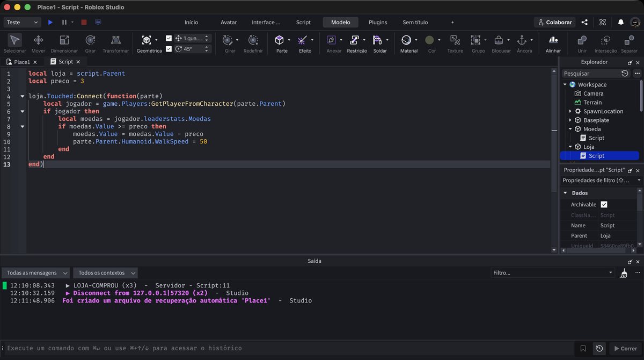Open the Plugins ribbon tab
This screenshot has width=644, height=360.
[x=378, y=23]
